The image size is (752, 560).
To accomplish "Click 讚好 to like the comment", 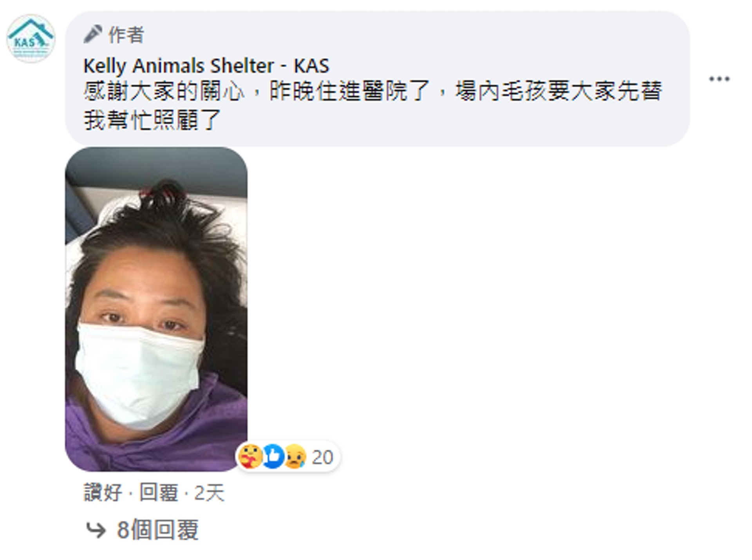I will point(103,492).
